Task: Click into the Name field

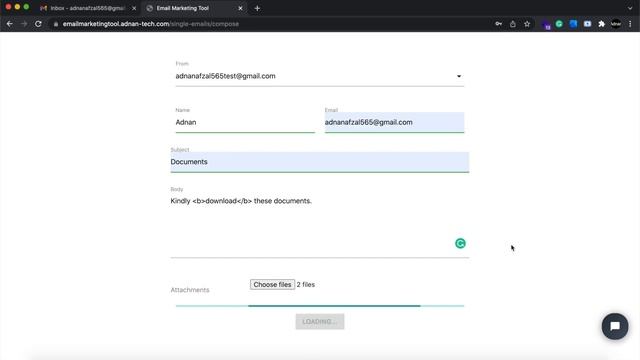Action: coord(245,122)
